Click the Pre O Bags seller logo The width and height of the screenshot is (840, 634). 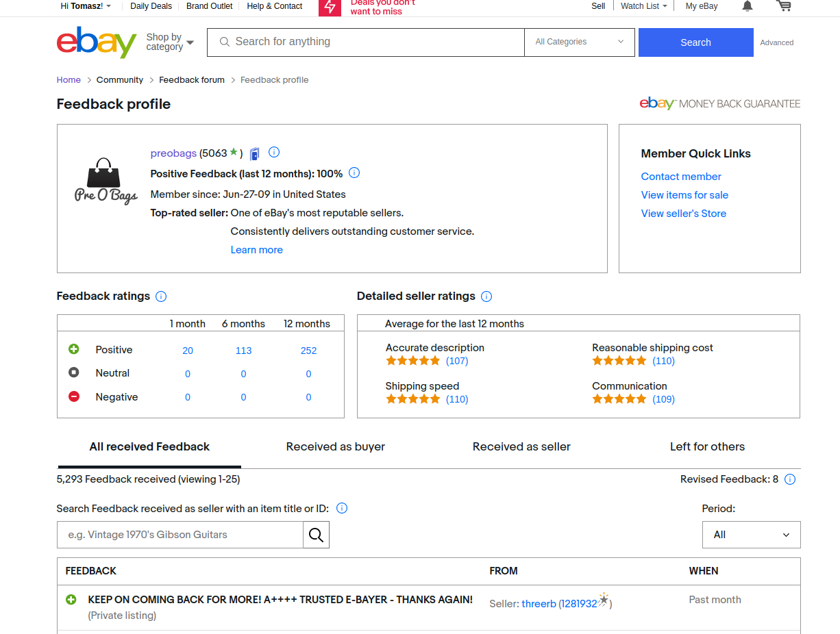coord(106,181)
